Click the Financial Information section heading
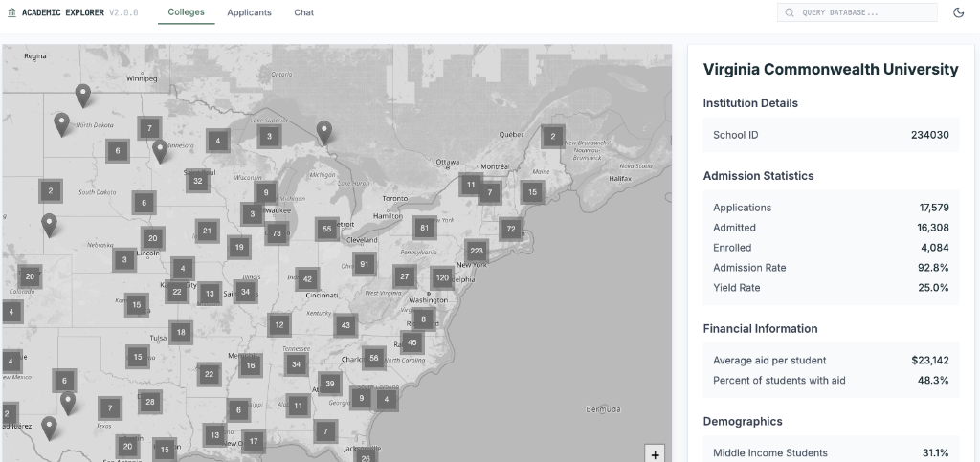Screen dimensions: 980x462 point(760,328)
